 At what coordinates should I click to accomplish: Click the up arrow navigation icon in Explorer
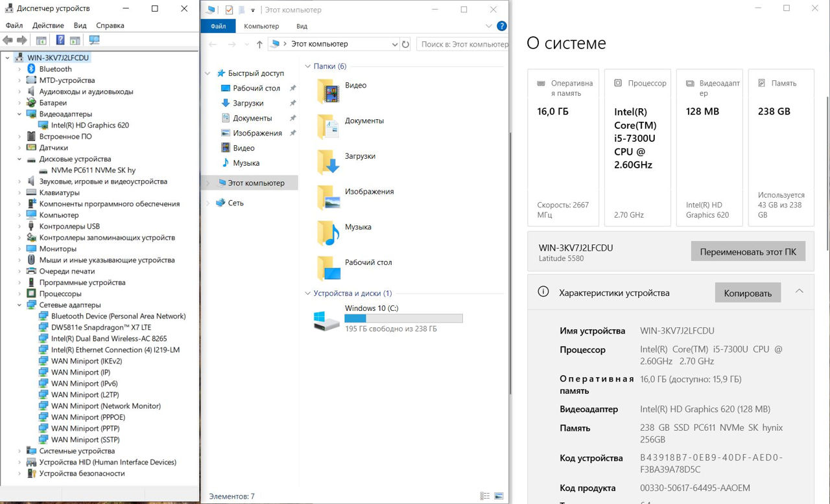click(259, 44)
